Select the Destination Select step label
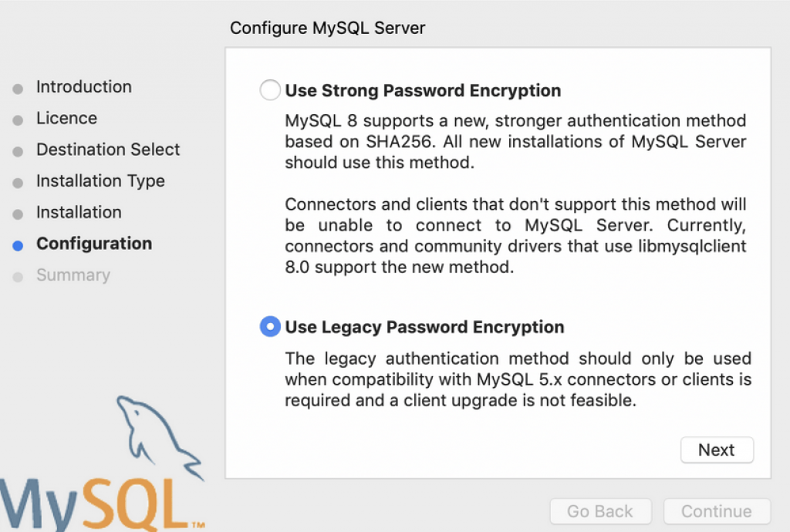 108,150
